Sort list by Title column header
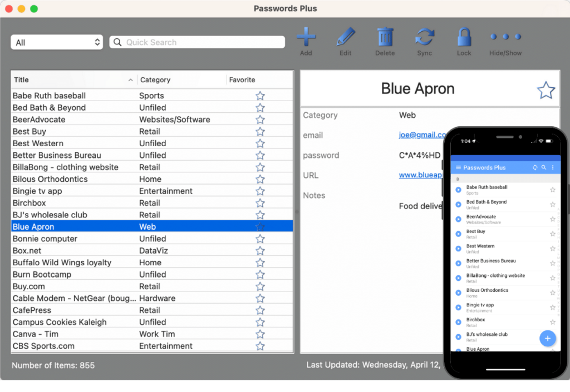 (x=72, y=80)
